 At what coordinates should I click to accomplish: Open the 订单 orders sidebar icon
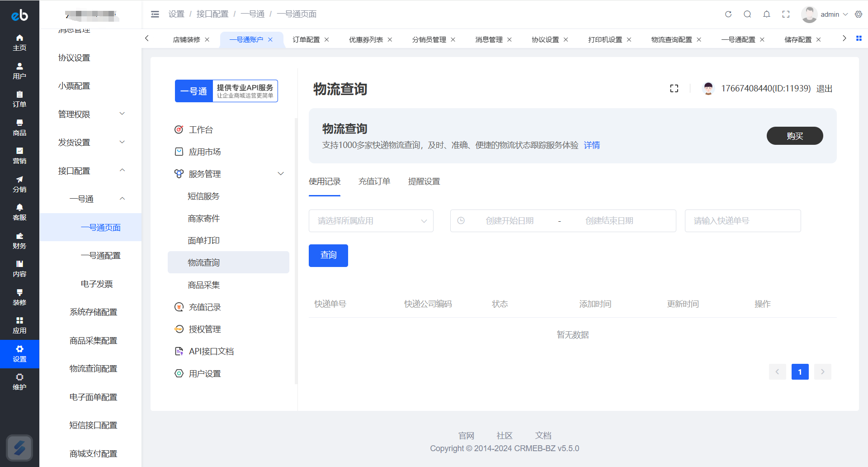coord(19,99)
